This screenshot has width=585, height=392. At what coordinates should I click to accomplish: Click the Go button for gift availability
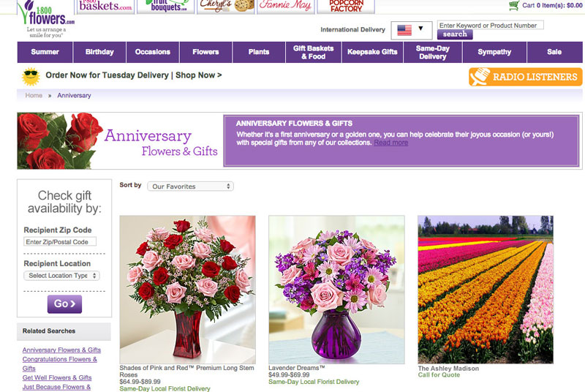64,304
